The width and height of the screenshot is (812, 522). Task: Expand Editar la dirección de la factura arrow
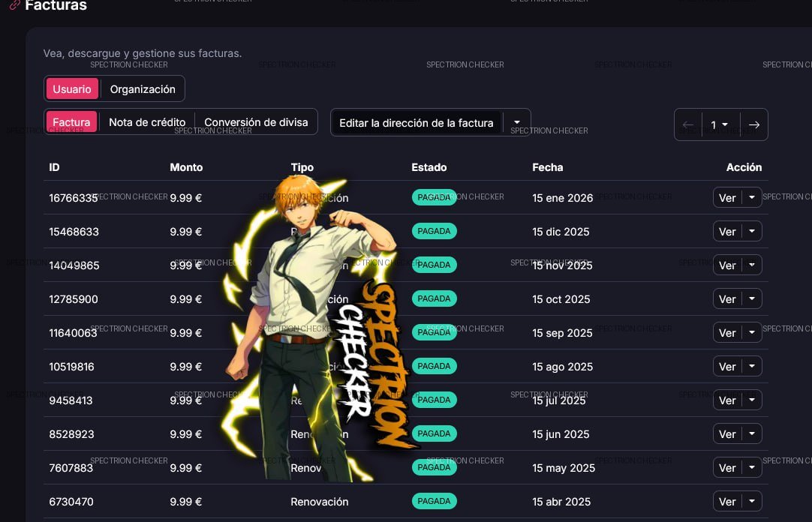516,122
